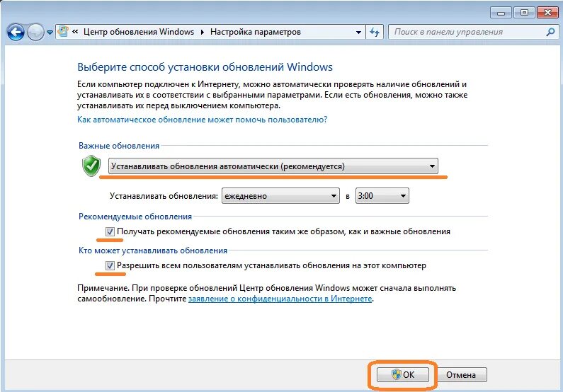Open the recent pages history arrow
563x392 pixels.
pos(50,33)
